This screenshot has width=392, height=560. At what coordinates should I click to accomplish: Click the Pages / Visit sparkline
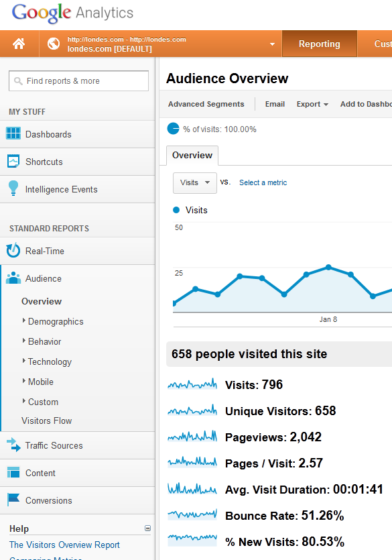192,463
